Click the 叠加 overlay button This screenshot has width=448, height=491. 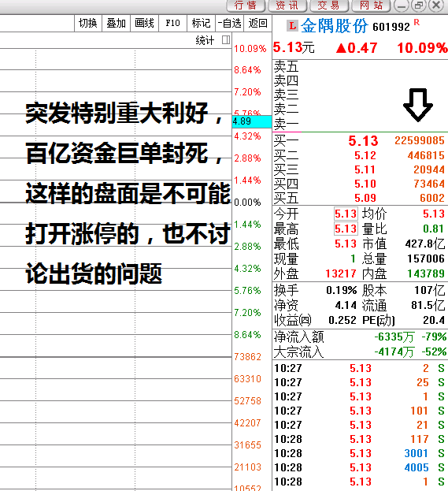(116, 23)
